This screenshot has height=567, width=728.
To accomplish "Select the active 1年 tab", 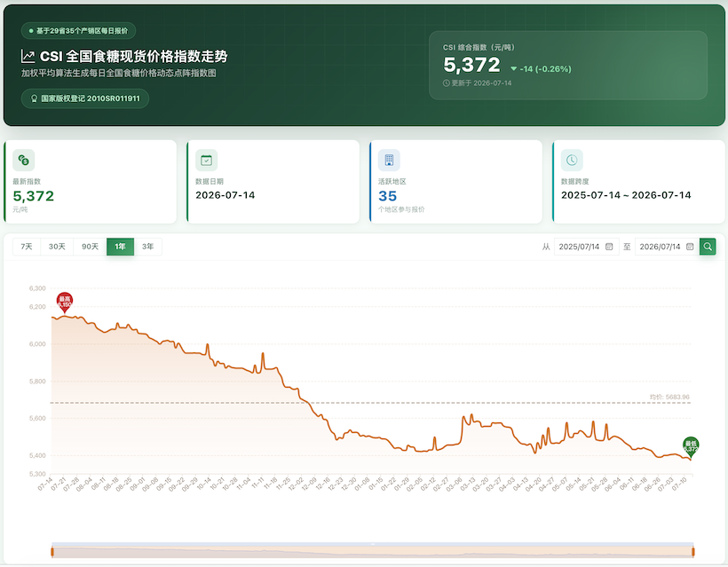I will [x=120, y=247].
